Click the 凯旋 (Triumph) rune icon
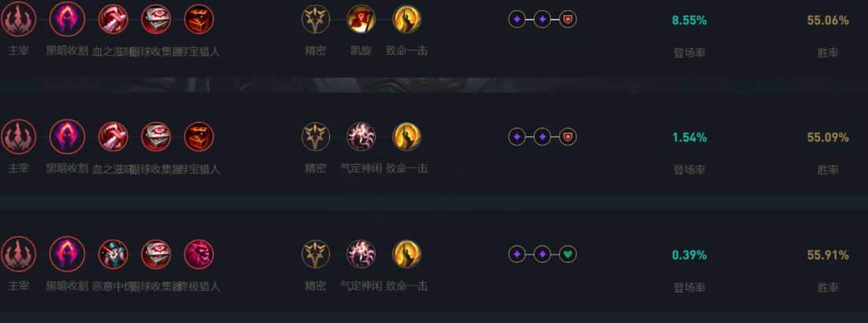 point(362,20)
